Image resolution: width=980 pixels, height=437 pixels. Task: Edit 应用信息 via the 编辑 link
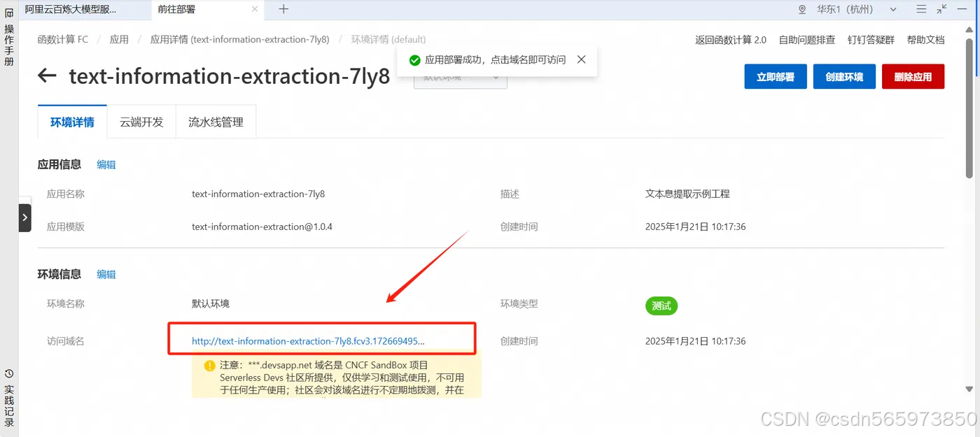106,164
